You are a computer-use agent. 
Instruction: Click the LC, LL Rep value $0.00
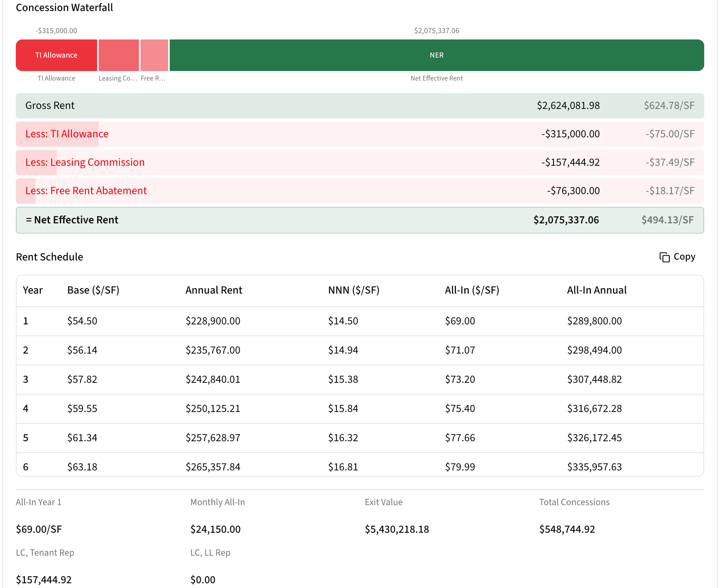coord(202,580)
